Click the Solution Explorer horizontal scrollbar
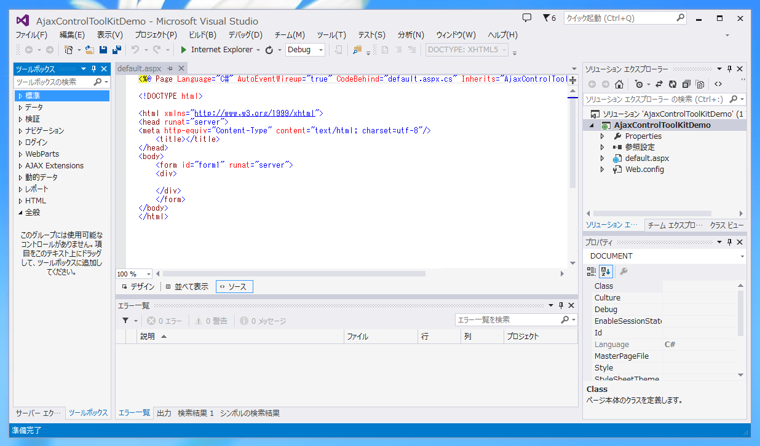Screen dimensions: 760x446 tap(652, 213)
